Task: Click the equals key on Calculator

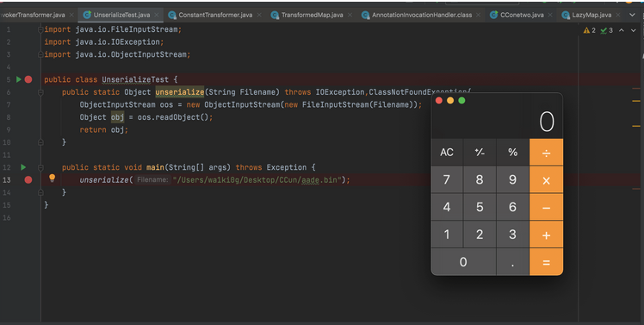Action: click(x=546, y=262)
